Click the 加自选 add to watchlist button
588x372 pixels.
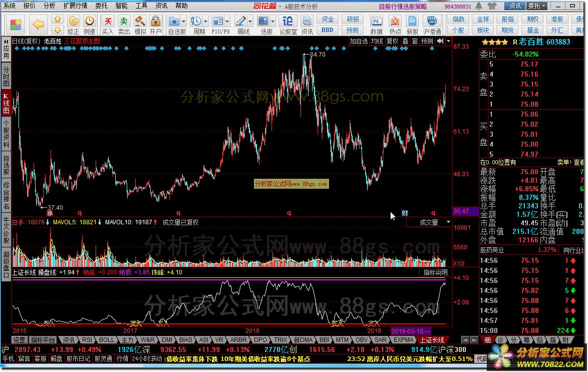coord(359,41)
